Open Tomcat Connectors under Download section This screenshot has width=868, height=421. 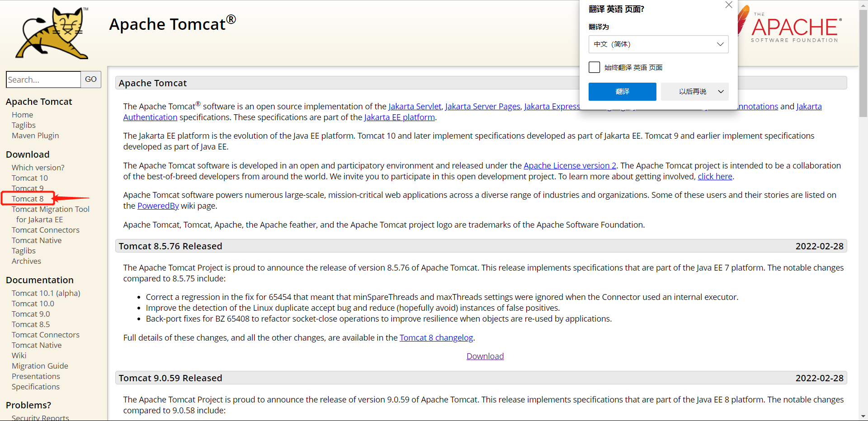46,230
